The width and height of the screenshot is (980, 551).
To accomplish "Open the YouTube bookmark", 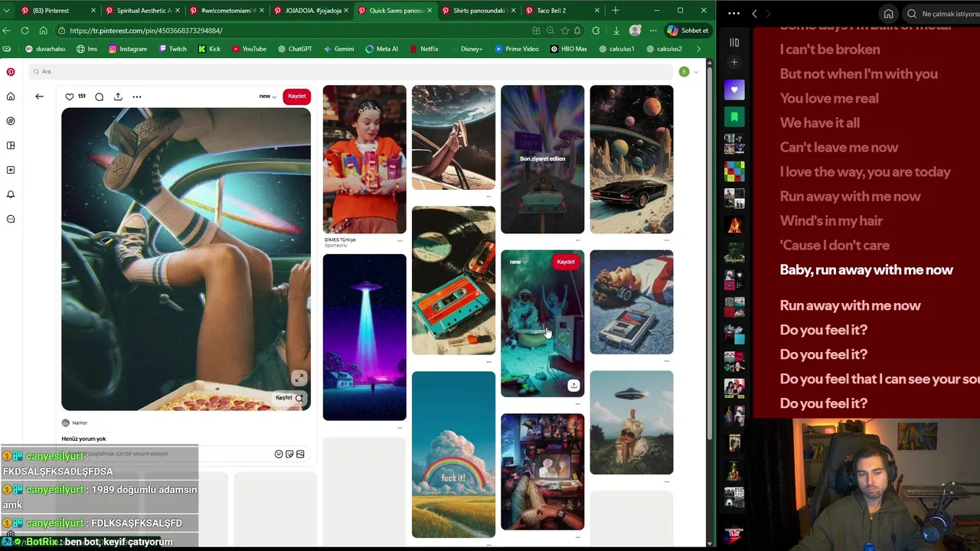I will coord(249,49).
